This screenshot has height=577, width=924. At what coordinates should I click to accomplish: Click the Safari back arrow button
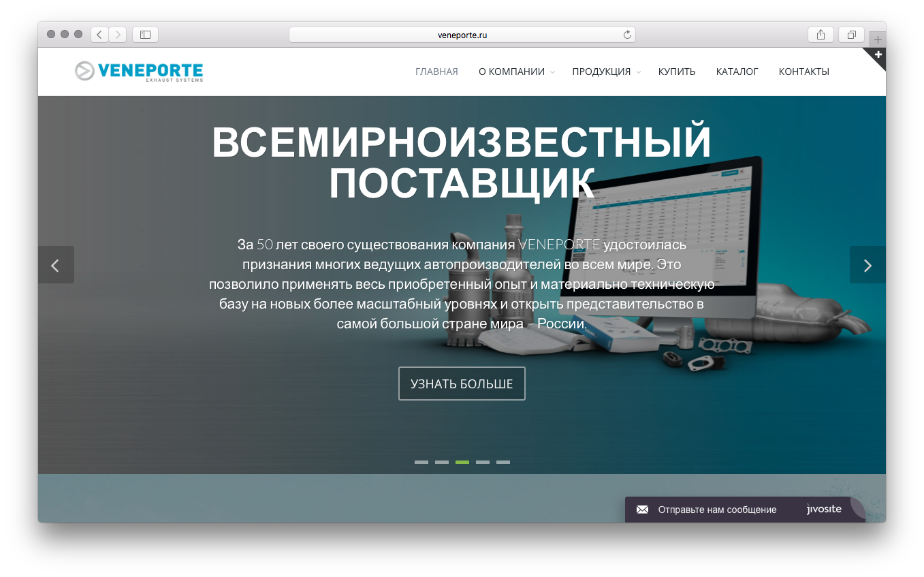click(x=99, y=34)
